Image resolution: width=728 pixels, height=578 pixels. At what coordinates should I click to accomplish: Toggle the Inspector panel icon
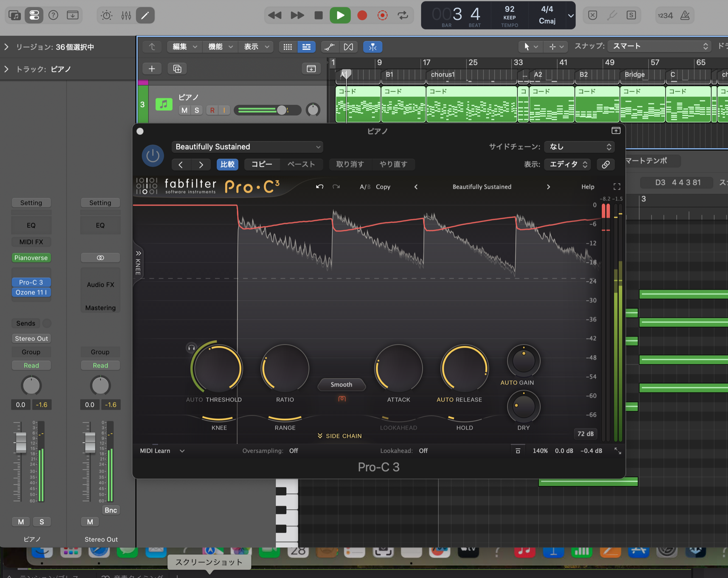pos(34,15)
